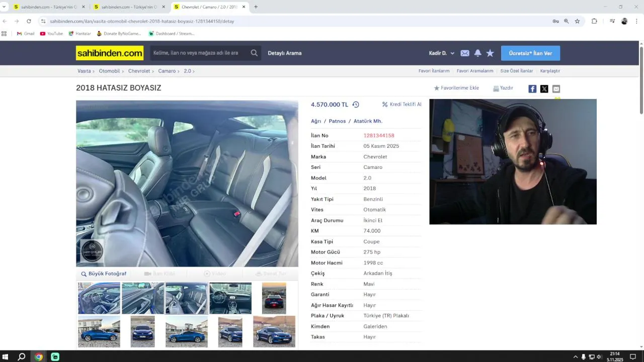Click the sahibinden.com logo

[110, 53]
